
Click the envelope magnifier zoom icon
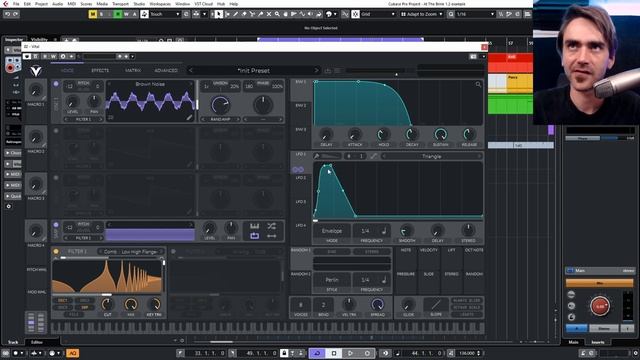(478, 84)
